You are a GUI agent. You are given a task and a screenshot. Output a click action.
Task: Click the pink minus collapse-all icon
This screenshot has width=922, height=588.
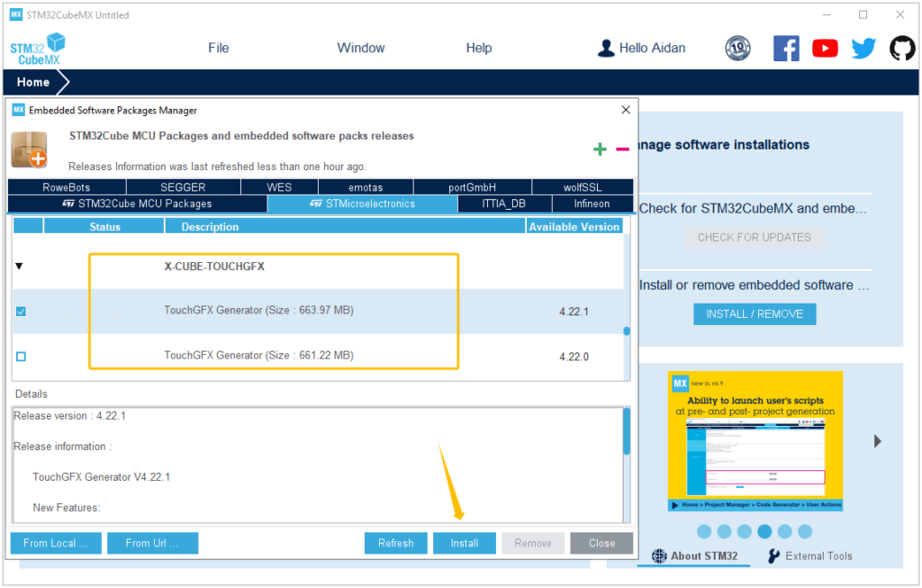622,149
